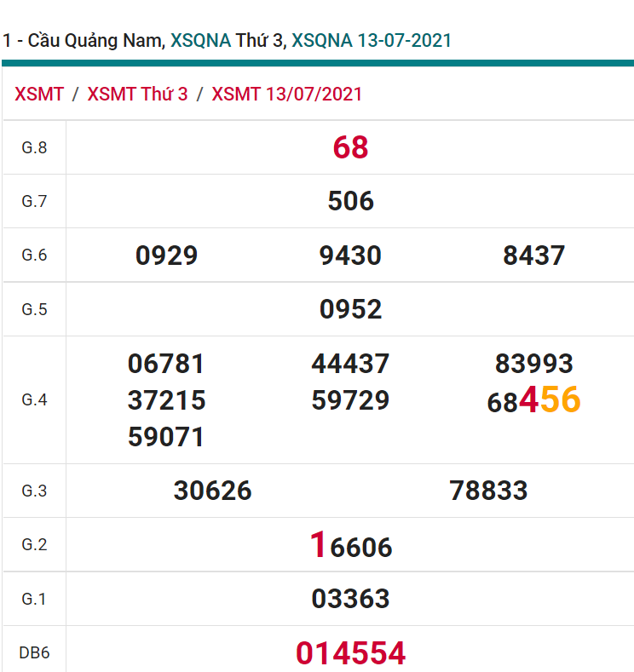Viewport: 634px width, 672px height.
Task: Select G.5 result 0952
Action: 350,309
